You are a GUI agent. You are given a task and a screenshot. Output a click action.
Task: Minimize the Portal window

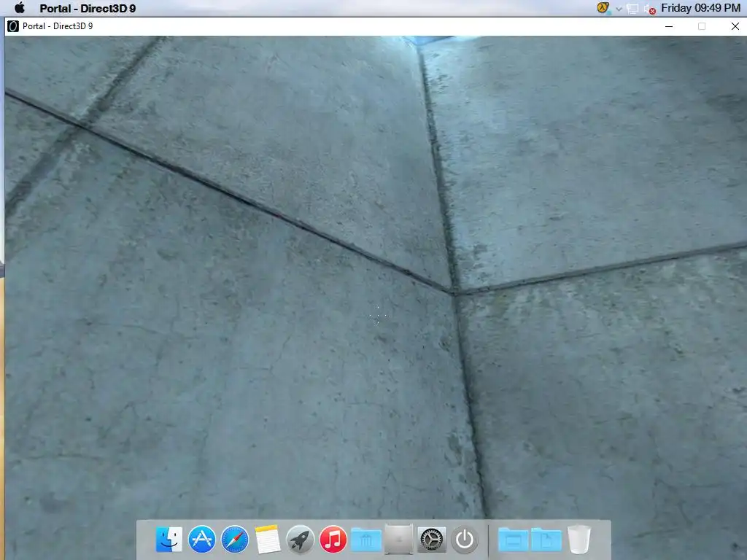669,26
